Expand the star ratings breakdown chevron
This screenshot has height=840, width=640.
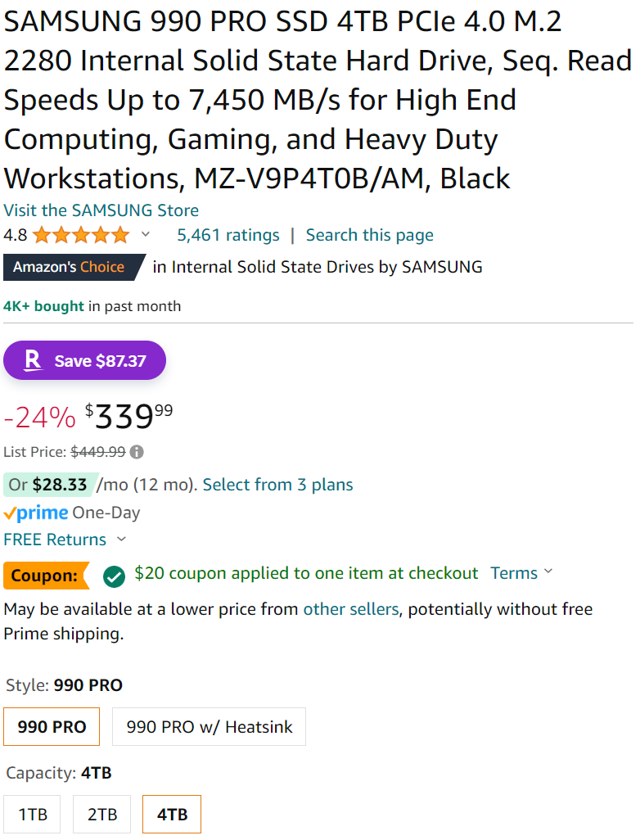pos(145,234)
